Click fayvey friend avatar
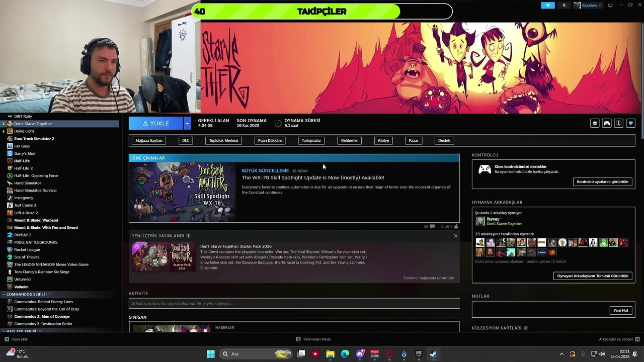 tap(480, 221)
